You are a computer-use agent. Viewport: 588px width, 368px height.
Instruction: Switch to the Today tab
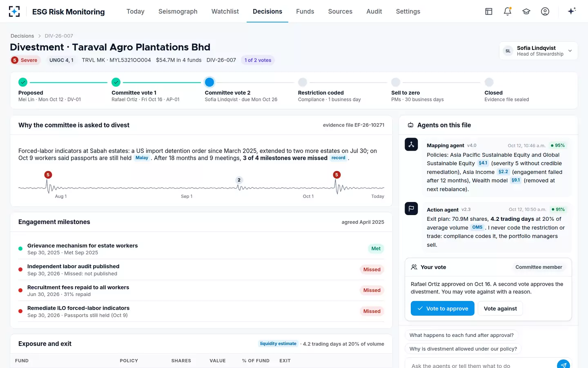click(136, 11)
